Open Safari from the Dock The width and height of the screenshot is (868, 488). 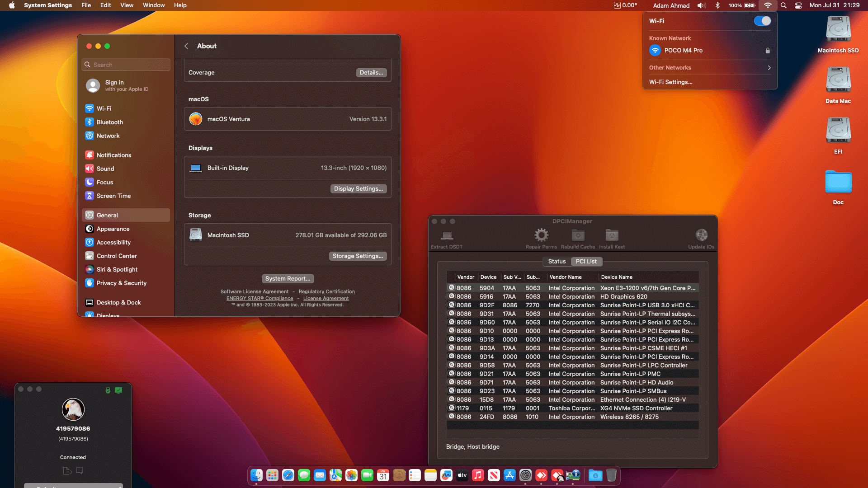pyautogui.click(x=288, y=475)
